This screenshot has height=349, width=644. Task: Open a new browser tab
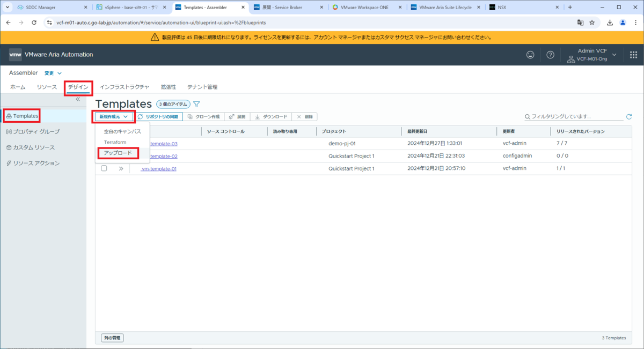click(x=570, y=7)
